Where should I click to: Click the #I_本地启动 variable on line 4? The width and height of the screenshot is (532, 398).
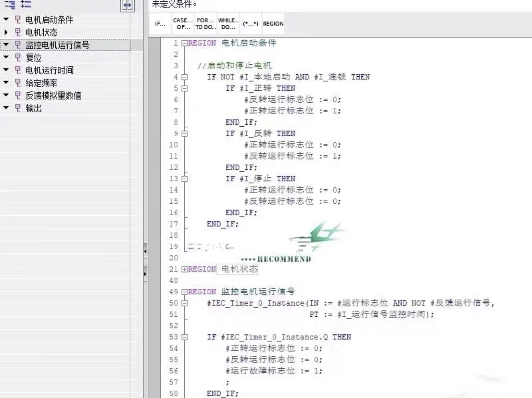[x=265, y=77]
